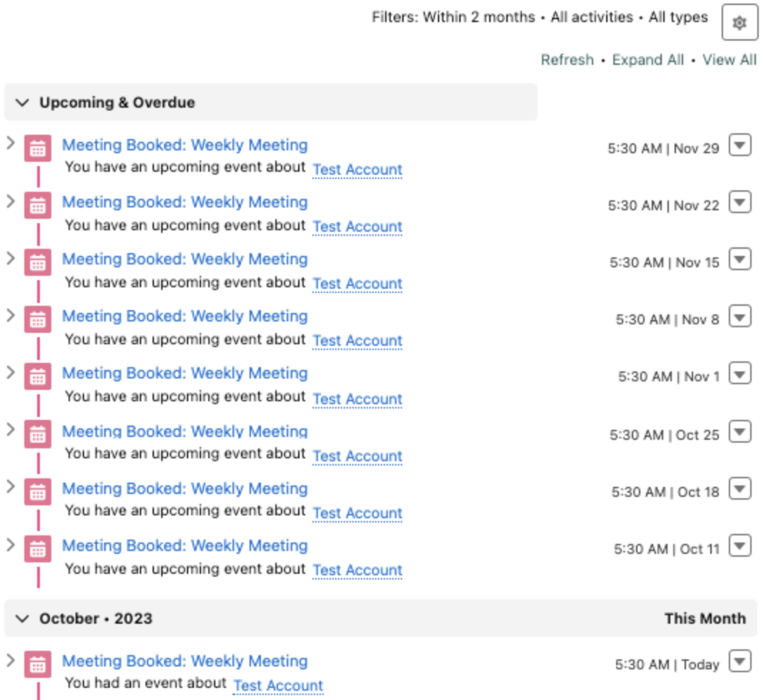Open Test Account link under Oct 25 meeting
This screenshot has width=763, height=700.
(x=357, y=455)
